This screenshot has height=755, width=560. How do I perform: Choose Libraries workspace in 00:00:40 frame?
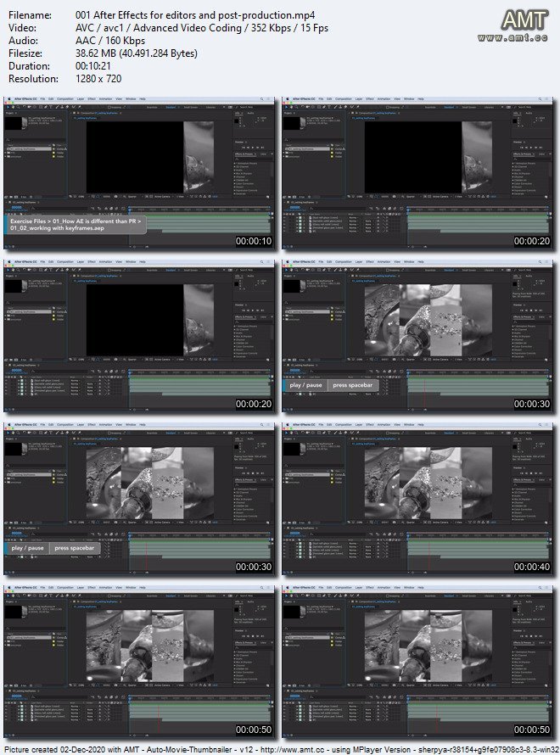(490, 433)
